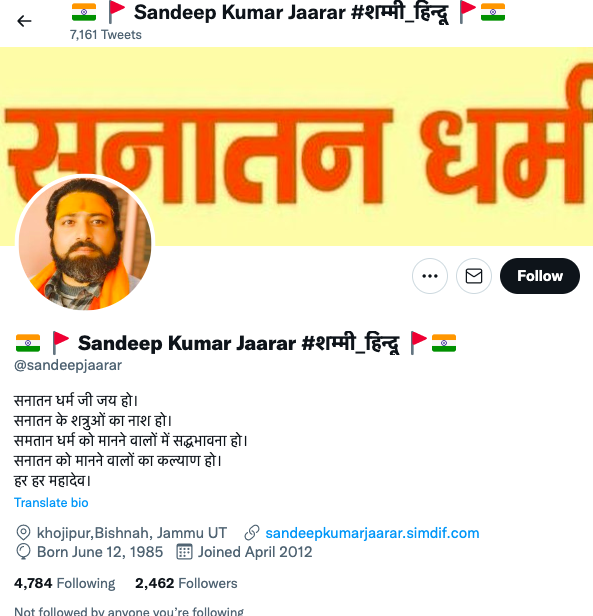Click the link chain icon beside website
593x616 pixels.
(252, 533)
